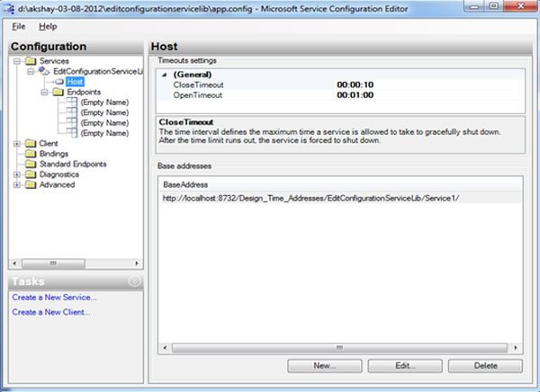The image size is (540, 392).
Task: Collapse the (General) property category
Action: click(x=165, y=75)
